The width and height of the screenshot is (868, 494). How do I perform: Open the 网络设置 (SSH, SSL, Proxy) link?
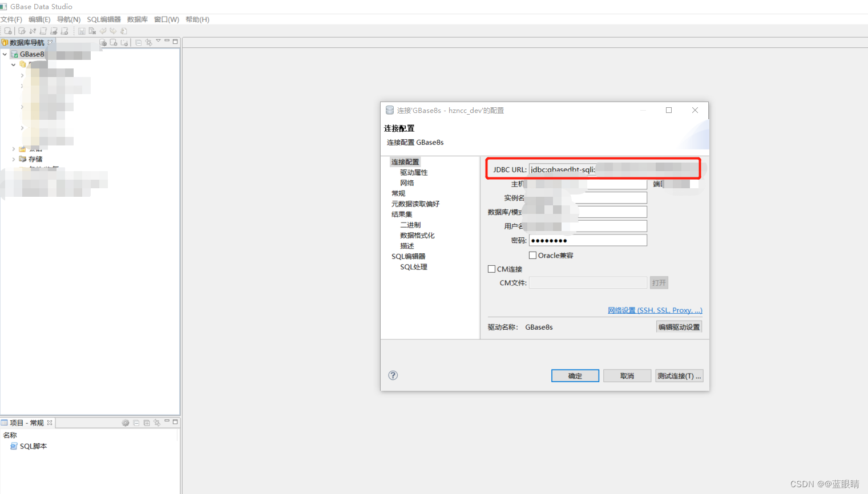coord(655,310)
